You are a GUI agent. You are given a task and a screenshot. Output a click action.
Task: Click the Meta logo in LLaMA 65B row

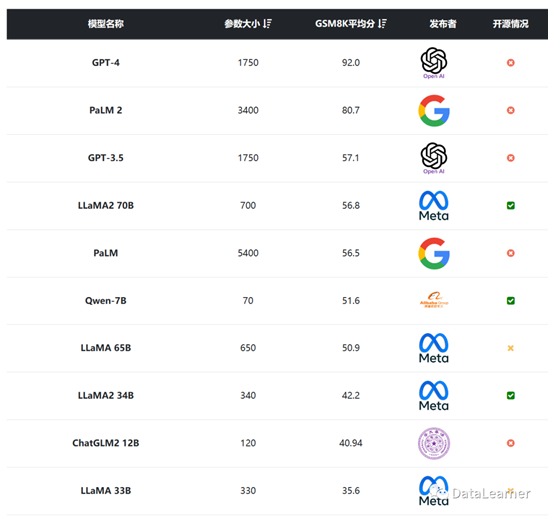coord(434,348)
